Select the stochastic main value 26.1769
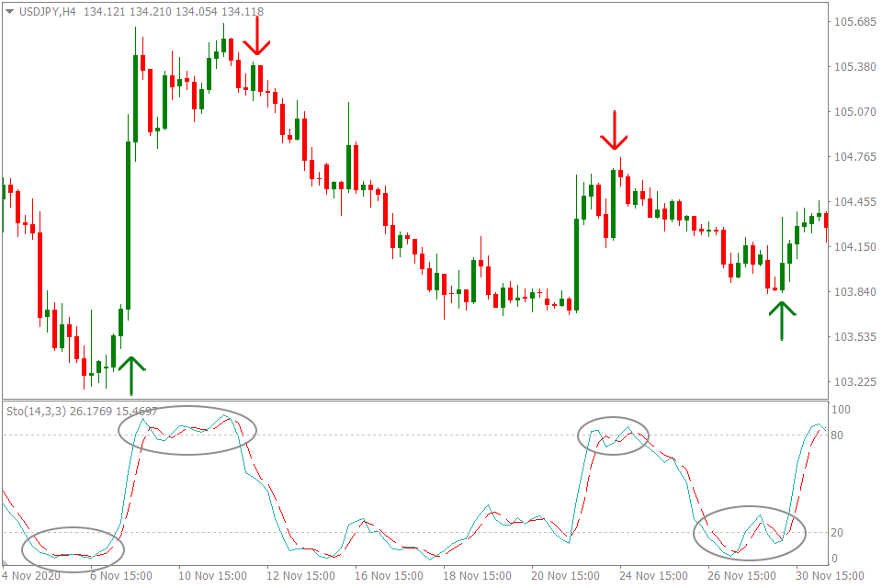The width and height of the screenshot is (882, 588). [x=91, y=412]
